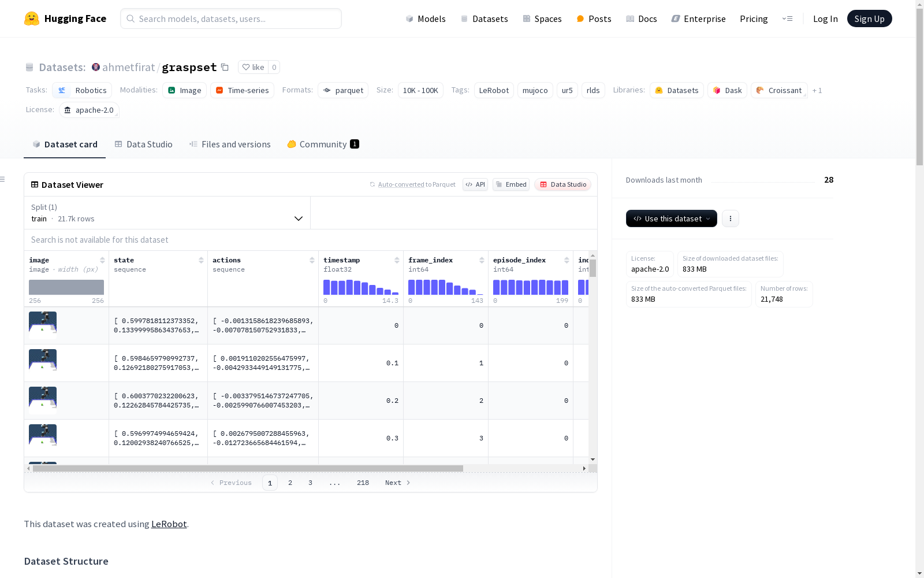Screen dimensions: 924x578
Task: Go to Spaces in the navigation
Action: coord(542,18)
